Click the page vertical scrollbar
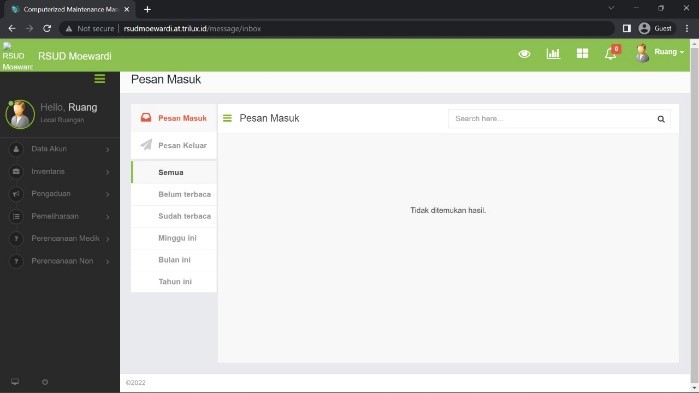Image resolution: width=699 pixels, height=393 pixels. click(694, 214)
